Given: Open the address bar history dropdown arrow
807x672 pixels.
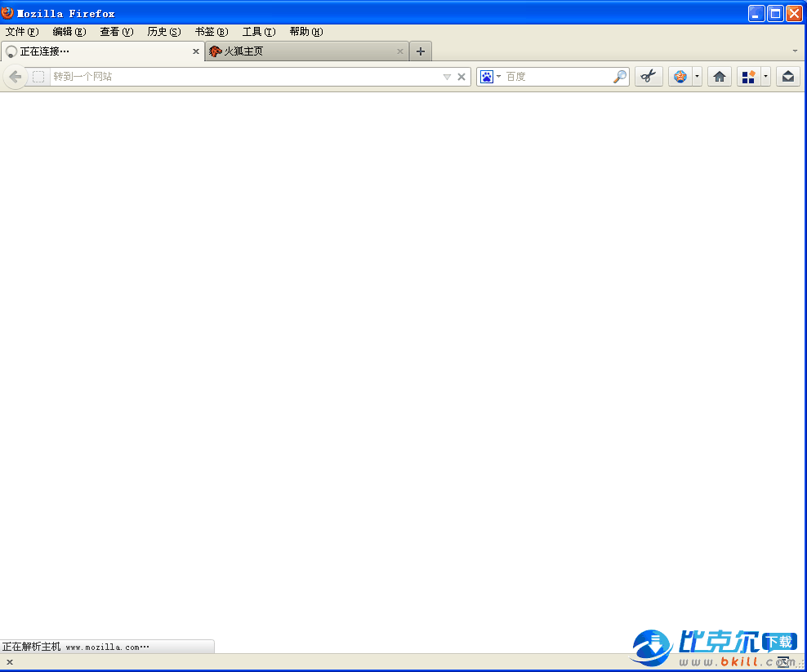Looking at the screenshot, I should tap(447, 78).
